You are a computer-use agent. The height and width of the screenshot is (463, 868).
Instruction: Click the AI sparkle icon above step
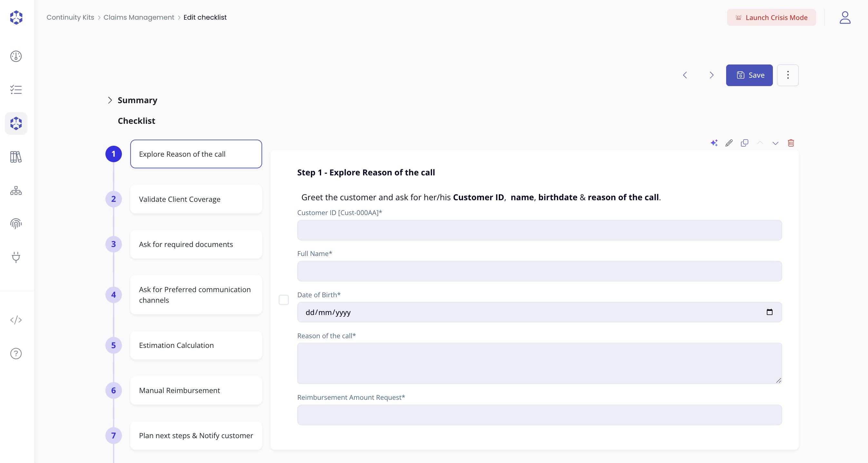coord(714,143)
